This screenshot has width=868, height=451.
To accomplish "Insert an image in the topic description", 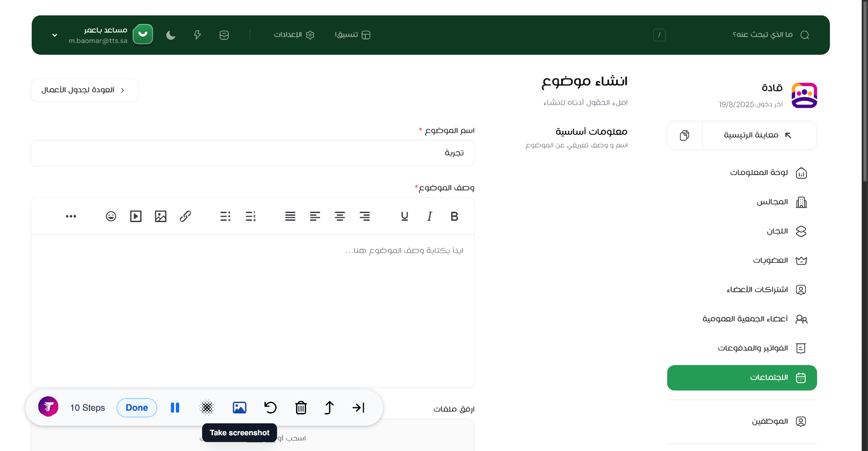I will 160,216.
